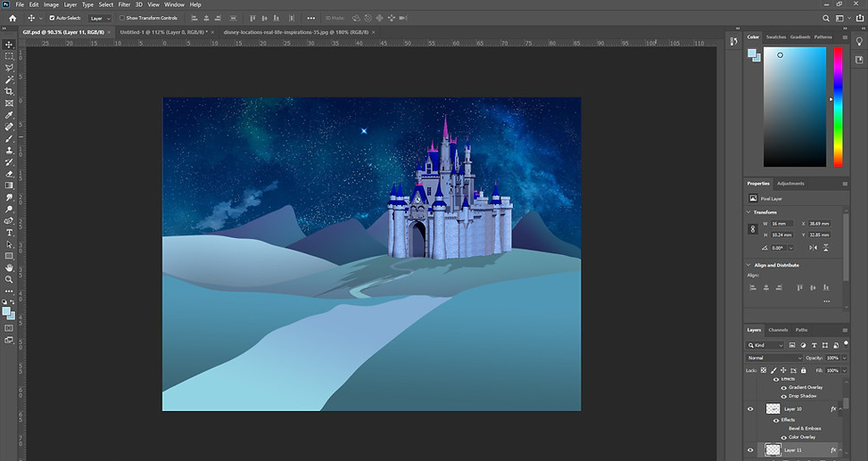Select the Gradient tool

point(9,185)
